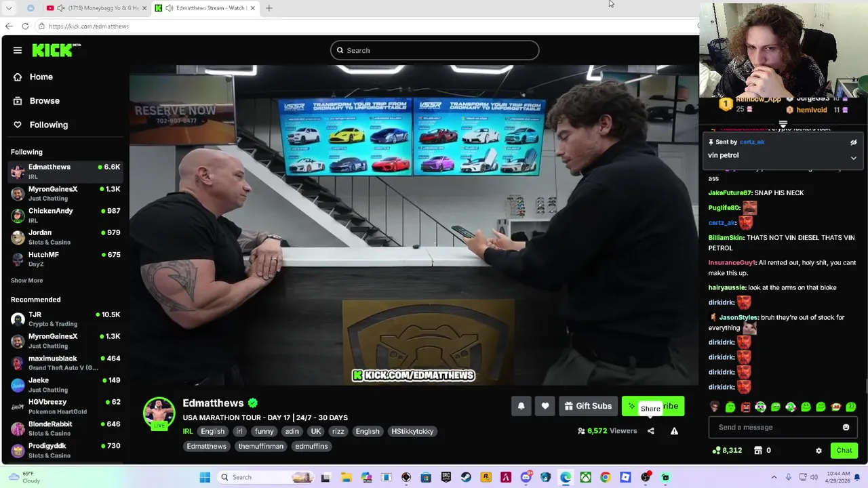868x488 pixels.
Task: Open Following in sidebar
Action: (41, 125)
